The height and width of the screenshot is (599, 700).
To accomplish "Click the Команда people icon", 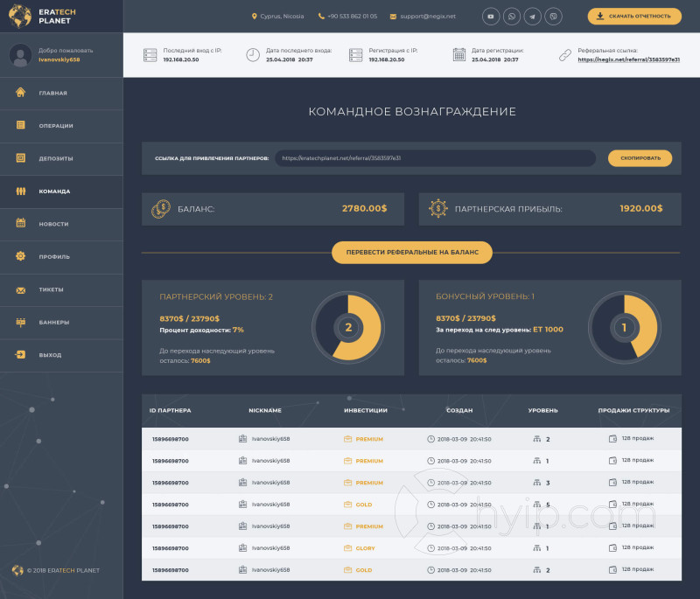I will (x=20, y=191).
